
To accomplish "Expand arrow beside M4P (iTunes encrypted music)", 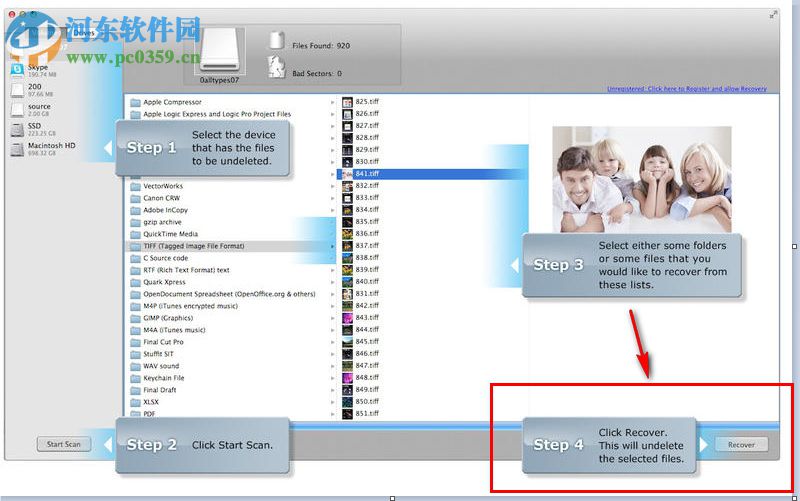I will point(332,306).
